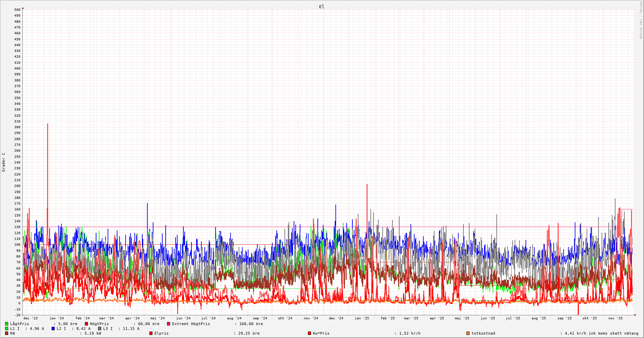This screenshot has height=338, width=644.
Task: Click the 'jul '24' x-axis label
Action: coord(208,318)
